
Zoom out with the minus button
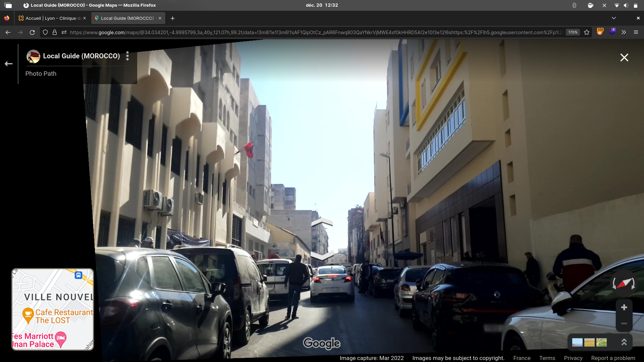coord(624,323)
